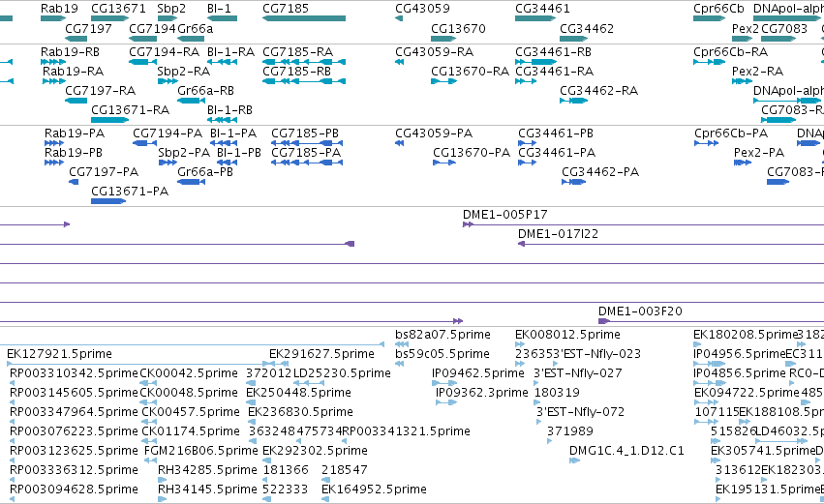Click EST label EK164952.5prime

click(374, 489)
